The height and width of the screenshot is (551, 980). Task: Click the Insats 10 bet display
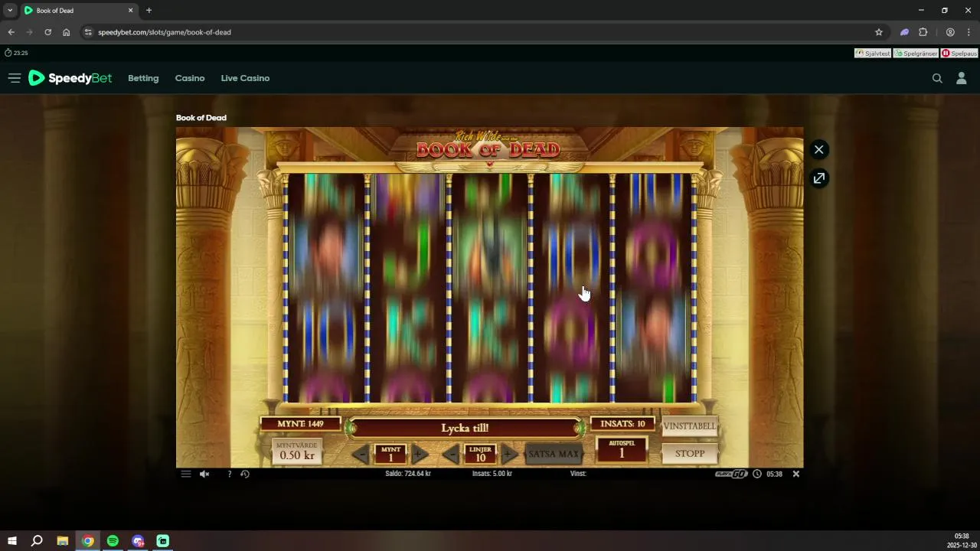(x=622, y=424)
